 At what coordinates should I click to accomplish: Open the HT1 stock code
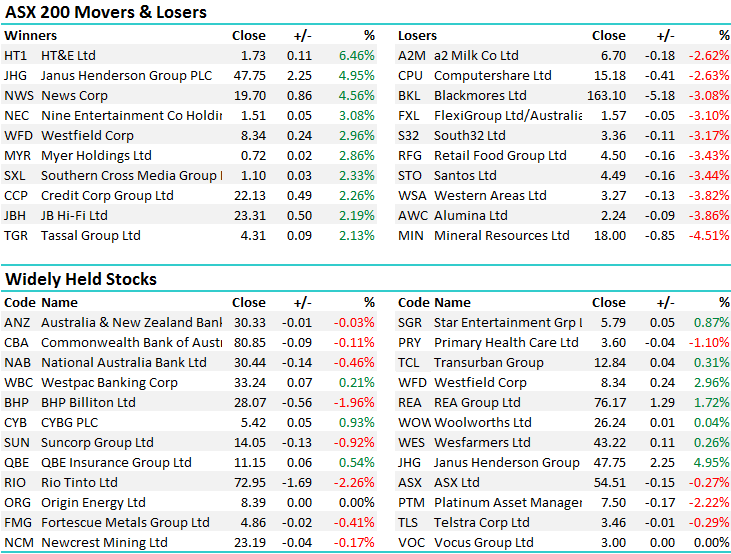[16, 56]
